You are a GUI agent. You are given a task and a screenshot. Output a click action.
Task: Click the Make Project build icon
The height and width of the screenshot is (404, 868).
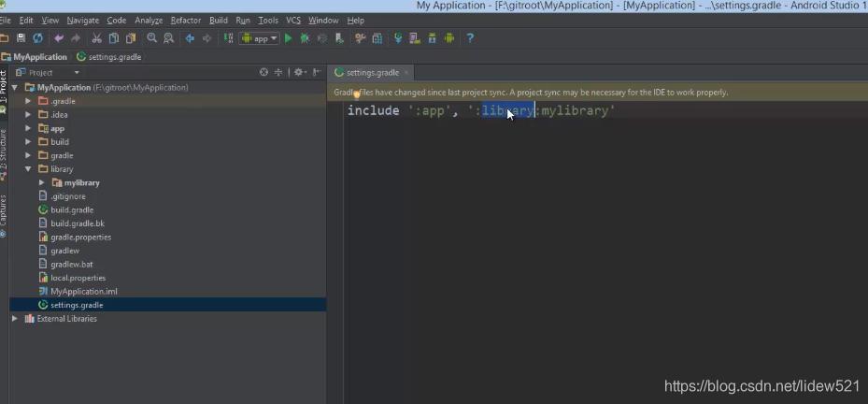pos(228,38)
